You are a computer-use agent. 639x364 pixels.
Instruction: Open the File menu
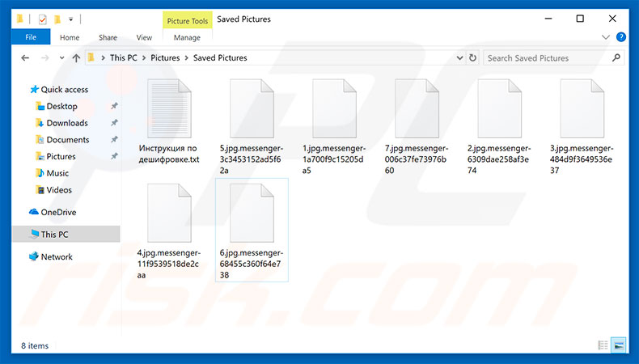click(31, 37)
